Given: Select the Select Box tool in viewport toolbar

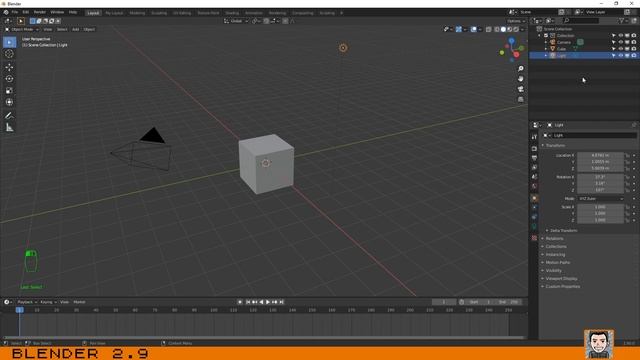Looking at the screenshot, I should tap(9, 42).
